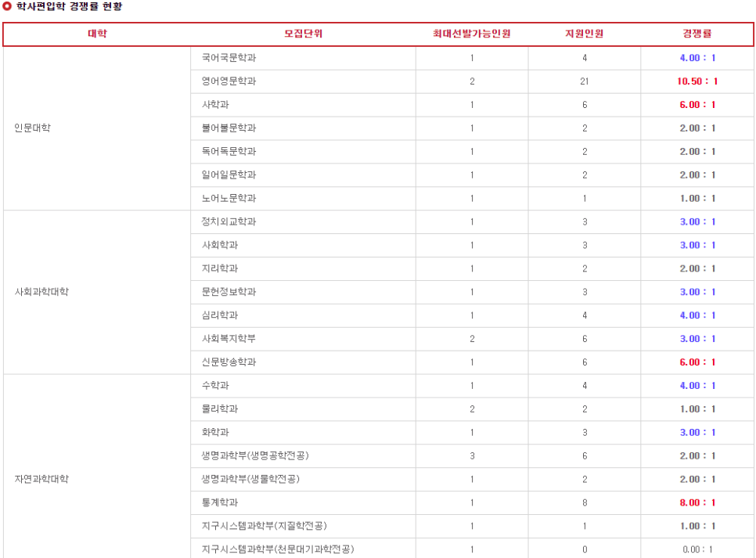Viewport: 756px width, 558px height.
Task: Click the 국어국문학과 row name
Action: tap(229, 58)
